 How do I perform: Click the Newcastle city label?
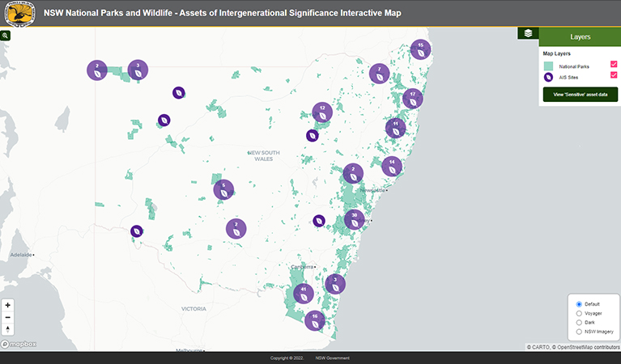click(x=372, y=190)
